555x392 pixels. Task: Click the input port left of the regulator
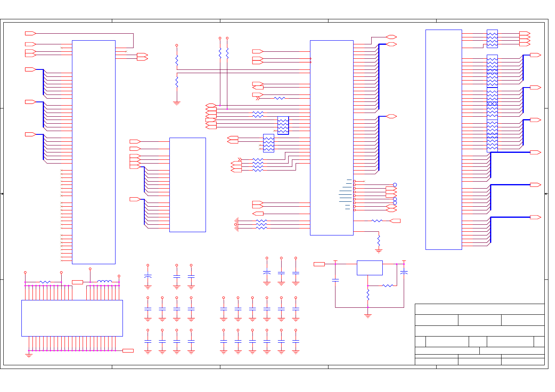[319, 264]
